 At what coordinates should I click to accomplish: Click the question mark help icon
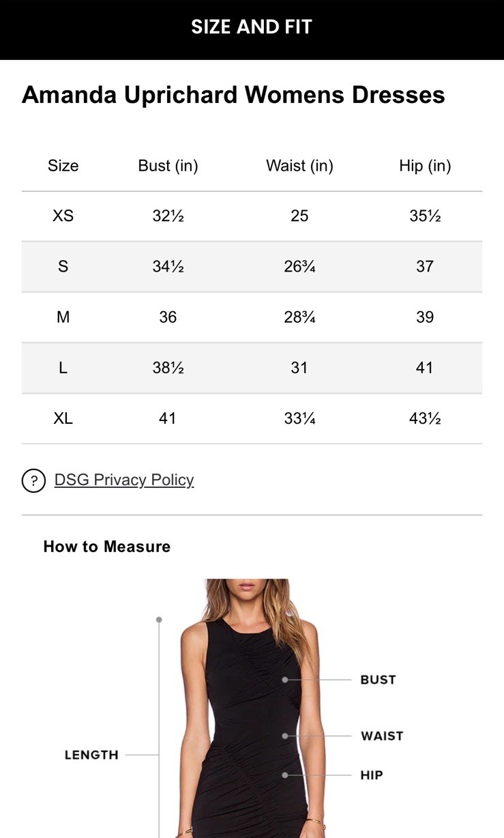tap(33, 480)
